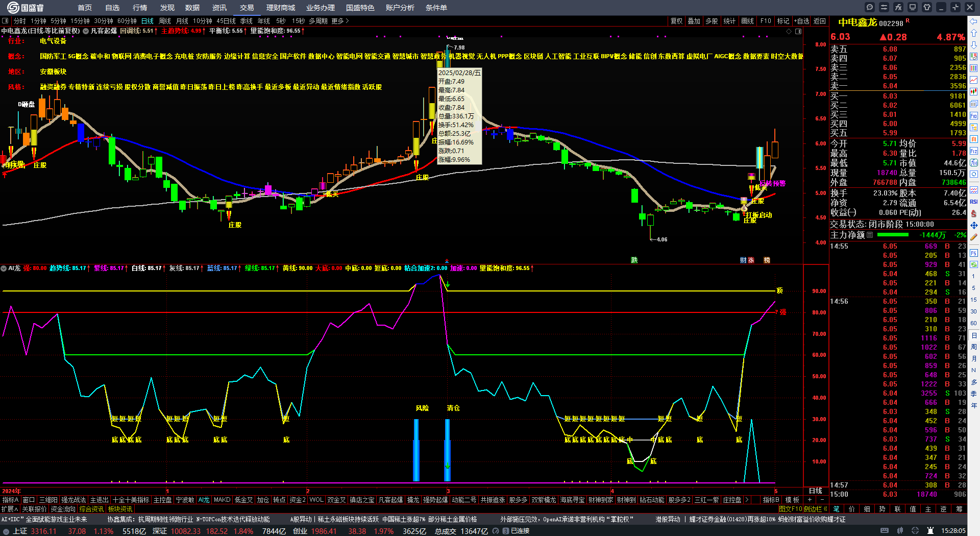Click green 主力净额 progress bar
This screenshot has width=980, height=536.
(x=893, y=235)
